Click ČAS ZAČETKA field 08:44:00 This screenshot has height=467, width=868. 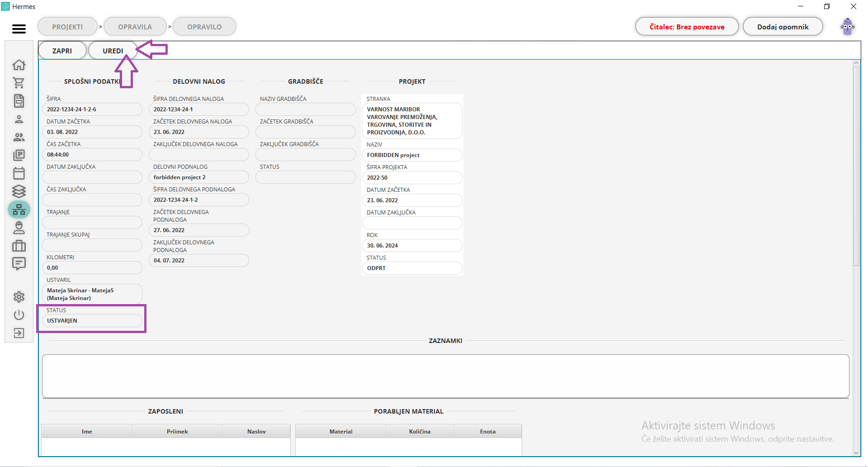click(92, 155)
